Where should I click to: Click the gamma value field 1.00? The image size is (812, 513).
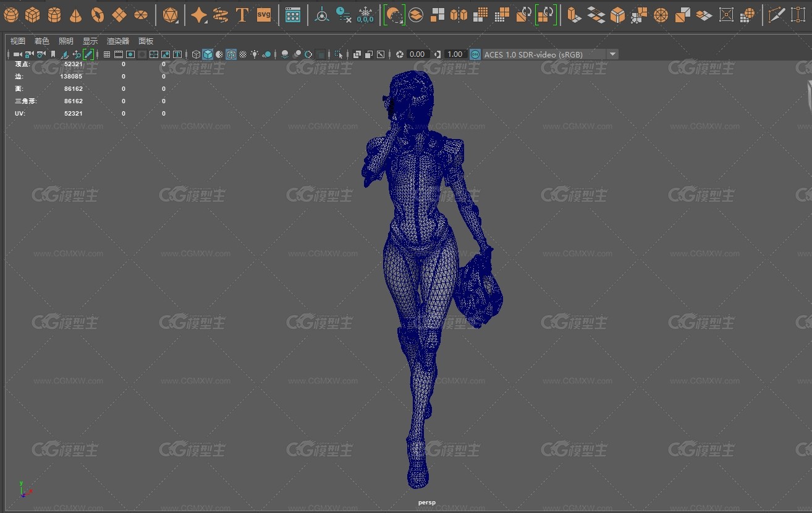click(x=455, y=54)
